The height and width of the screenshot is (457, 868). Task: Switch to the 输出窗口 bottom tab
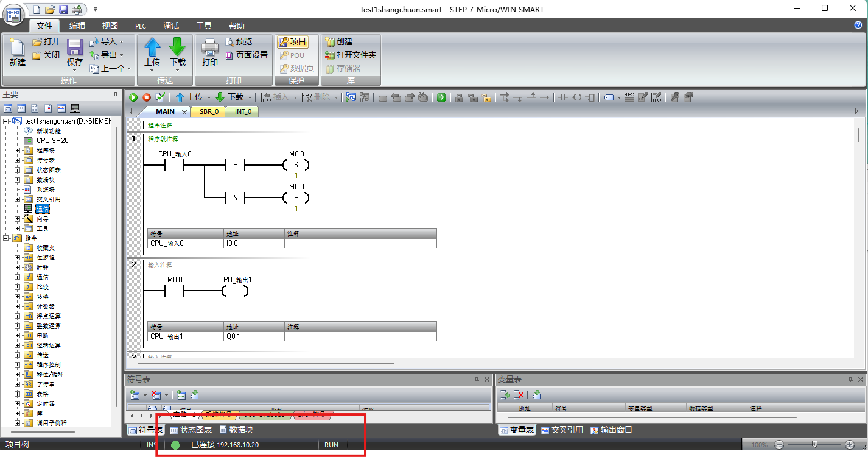coord(611,430)
